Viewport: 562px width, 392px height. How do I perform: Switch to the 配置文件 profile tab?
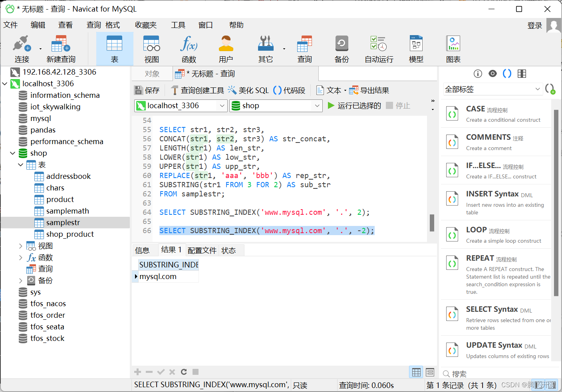[x=202, y=250]
